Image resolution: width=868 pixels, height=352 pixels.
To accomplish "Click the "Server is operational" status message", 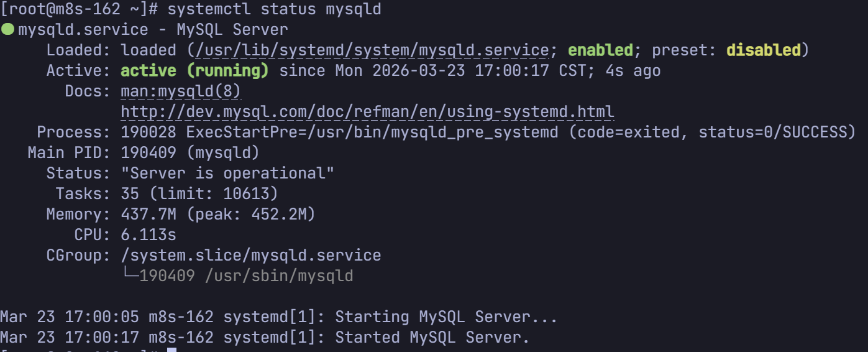I will point(227,173).
